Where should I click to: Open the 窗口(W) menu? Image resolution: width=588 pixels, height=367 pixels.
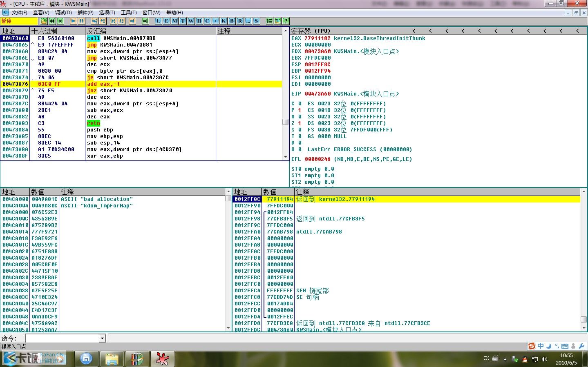pyautogui.click(x=151, y=13)
